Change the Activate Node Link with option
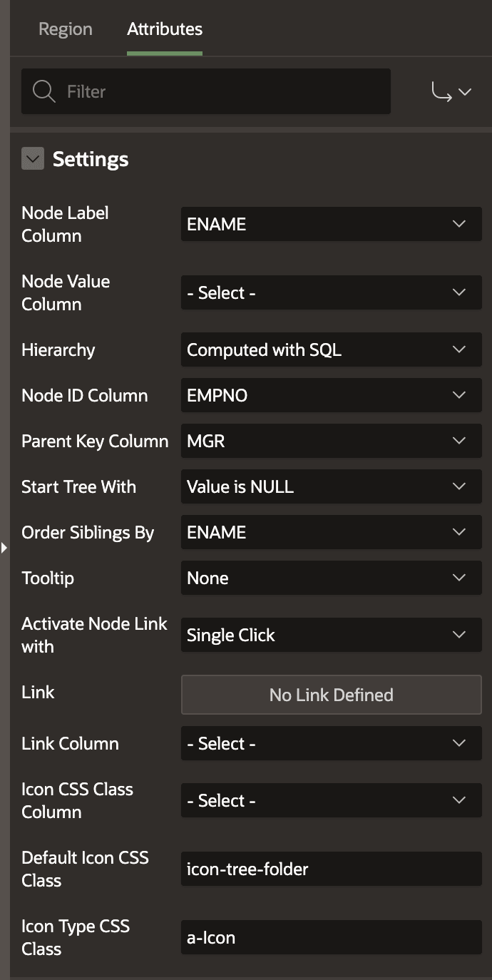Viewport: 492px width, 980px height. pos(332,635)
